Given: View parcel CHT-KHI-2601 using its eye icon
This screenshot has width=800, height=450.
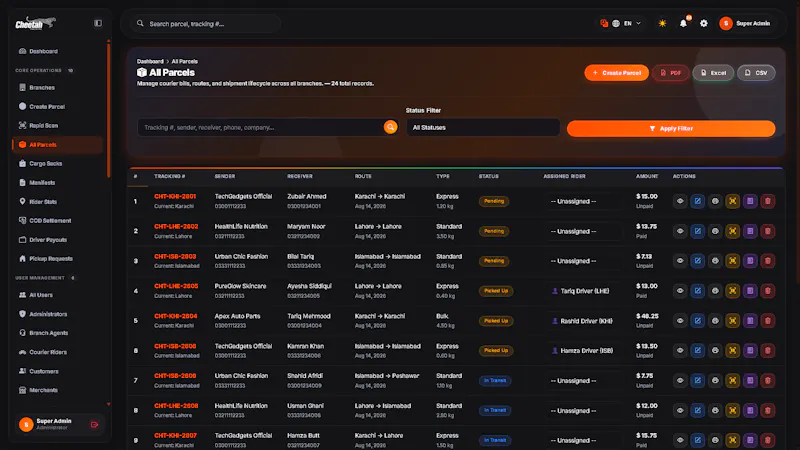Looking at the screenshot, I should coord(680,201).
